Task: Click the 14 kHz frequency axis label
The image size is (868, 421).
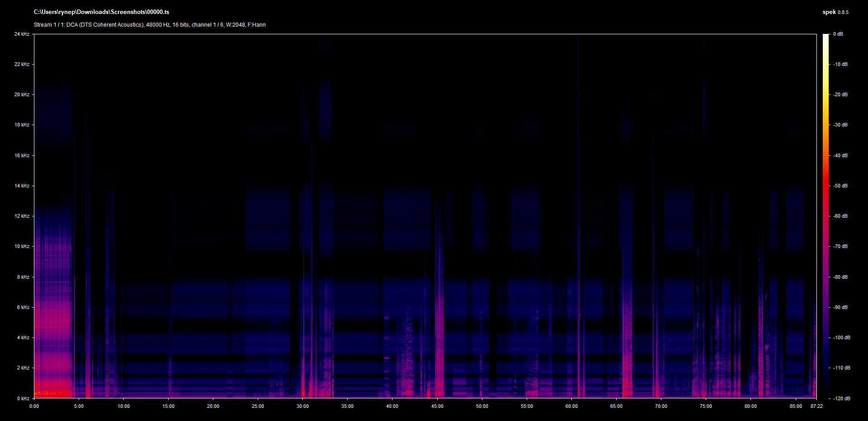Action: 22,186
